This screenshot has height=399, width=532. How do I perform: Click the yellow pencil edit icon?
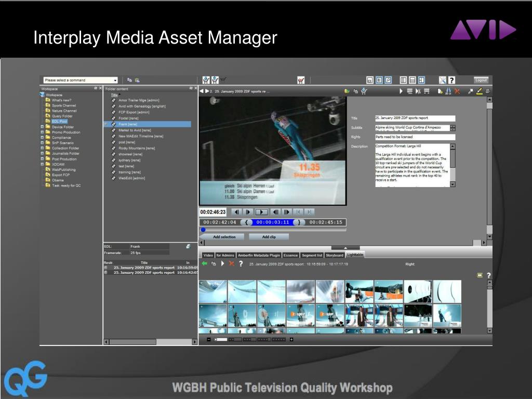pos(479,91)
